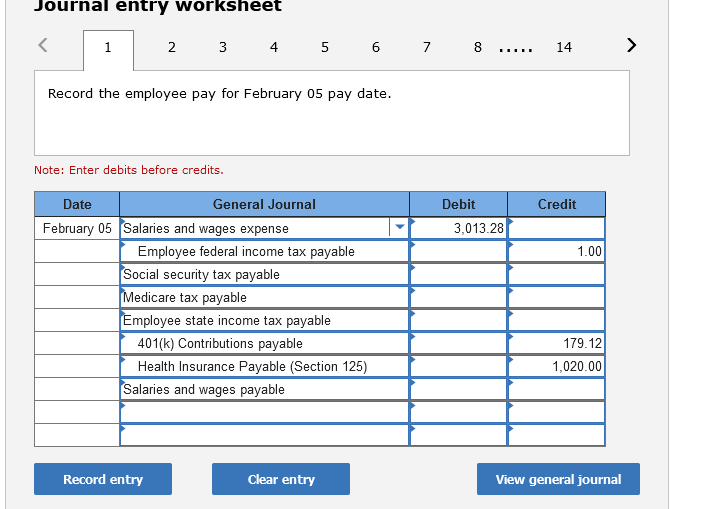Click the debit cell for Employee state income tax payable
The width and height of the screenshot is (723, 509).
pyautogui.click(x=458, y=320)
